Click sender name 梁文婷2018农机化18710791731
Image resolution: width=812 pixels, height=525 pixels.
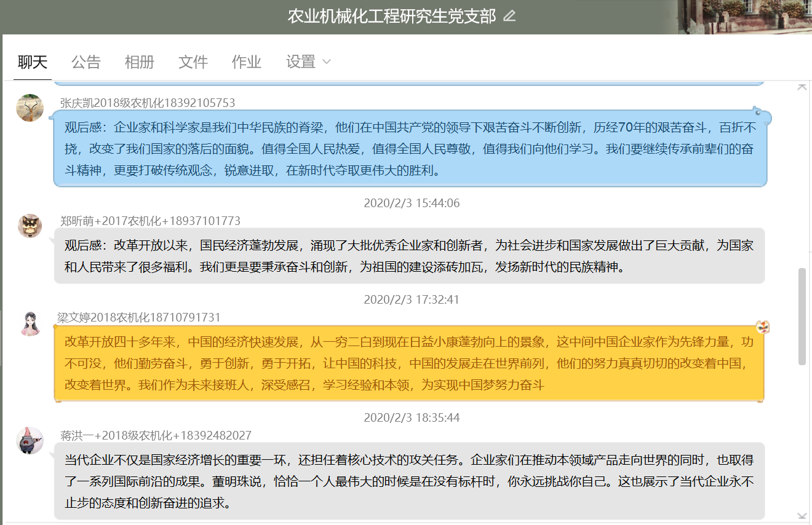click(138, 317)
